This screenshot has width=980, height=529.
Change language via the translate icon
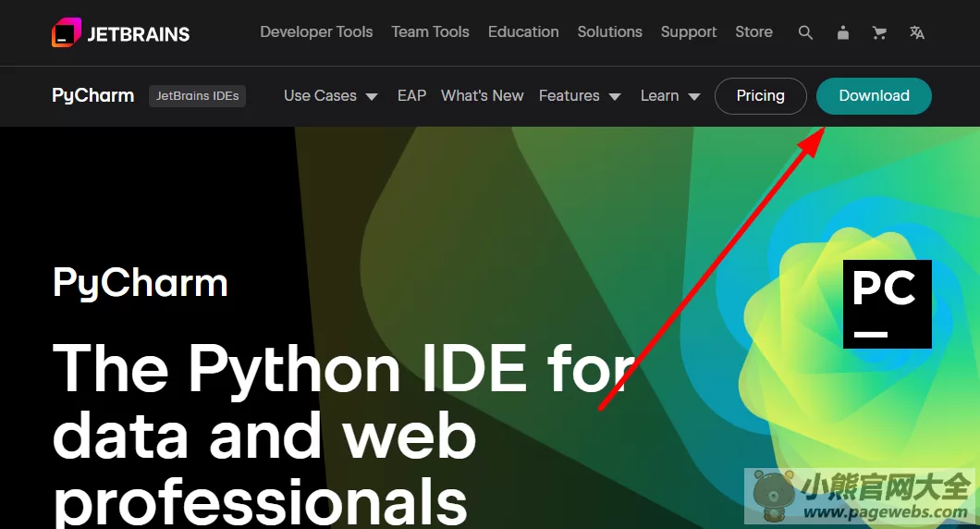click(x=917, y=32)
